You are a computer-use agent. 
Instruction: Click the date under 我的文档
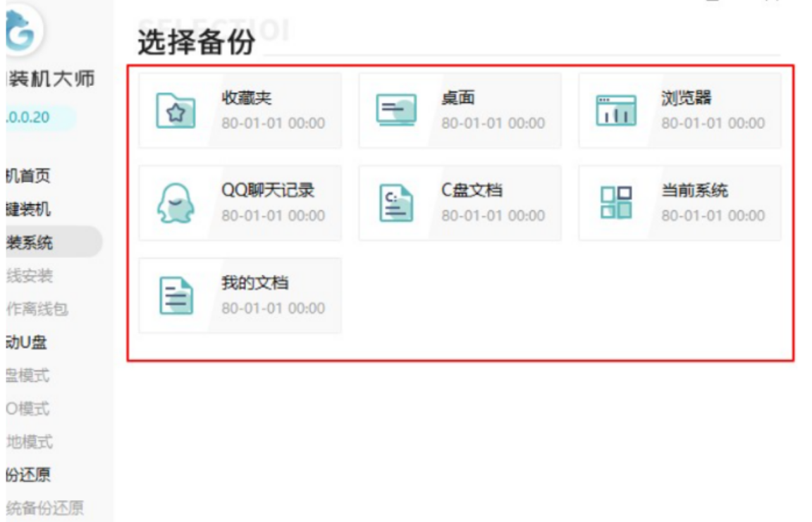tap(273, 308)
